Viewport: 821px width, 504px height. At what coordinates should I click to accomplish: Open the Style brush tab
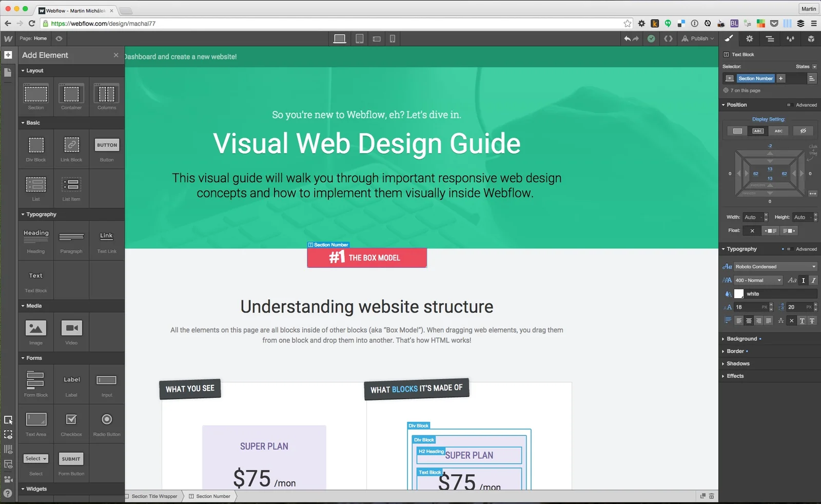click(x=729, y=38)
